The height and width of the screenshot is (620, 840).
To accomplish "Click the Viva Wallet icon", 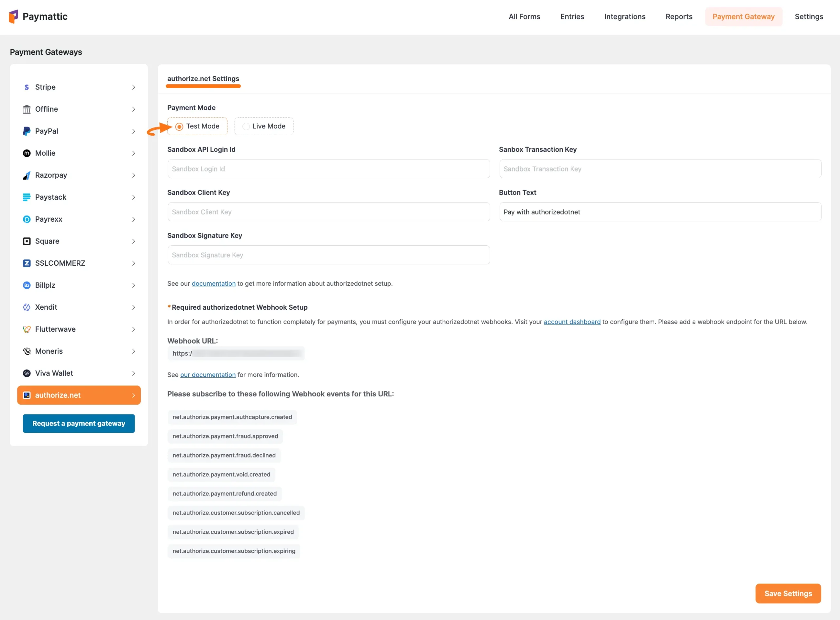I will click(x=26, y=373).
